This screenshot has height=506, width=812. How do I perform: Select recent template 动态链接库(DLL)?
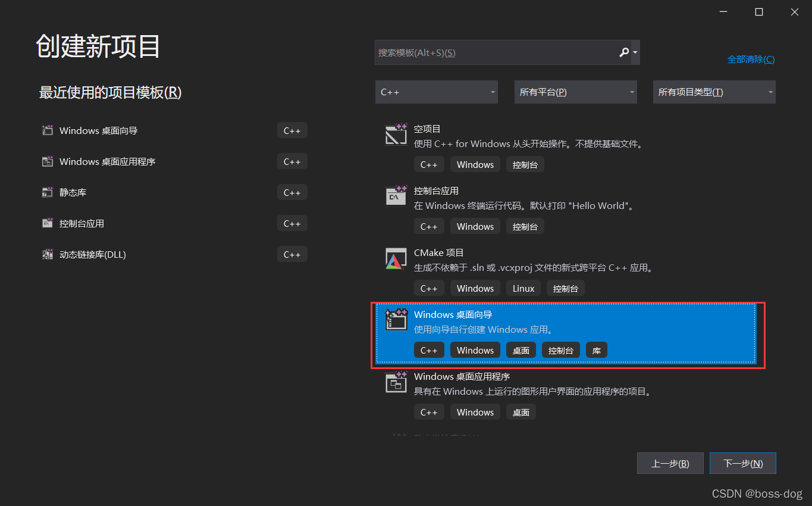[x=93, y=254]
